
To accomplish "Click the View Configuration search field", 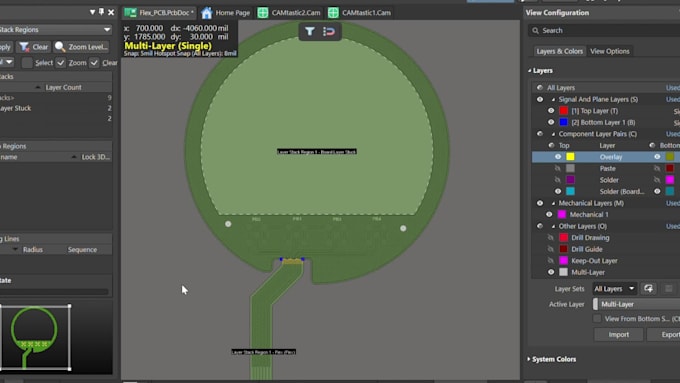I will tap(604, 30).
